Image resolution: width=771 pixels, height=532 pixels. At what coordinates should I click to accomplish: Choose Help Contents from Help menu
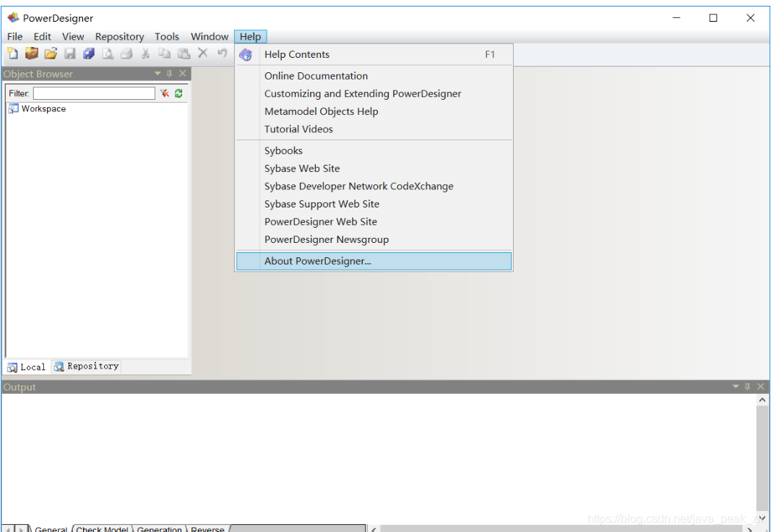tap(374, 55)
